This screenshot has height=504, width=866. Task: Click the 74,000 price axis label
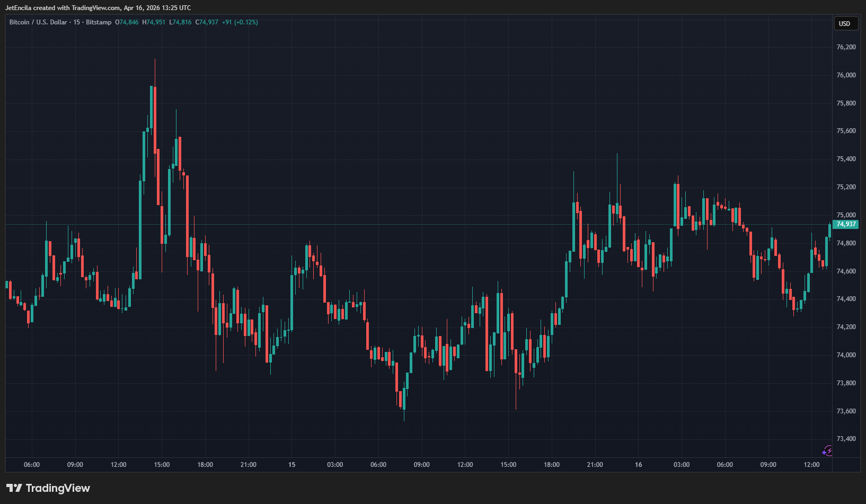(x=846, y=355)
